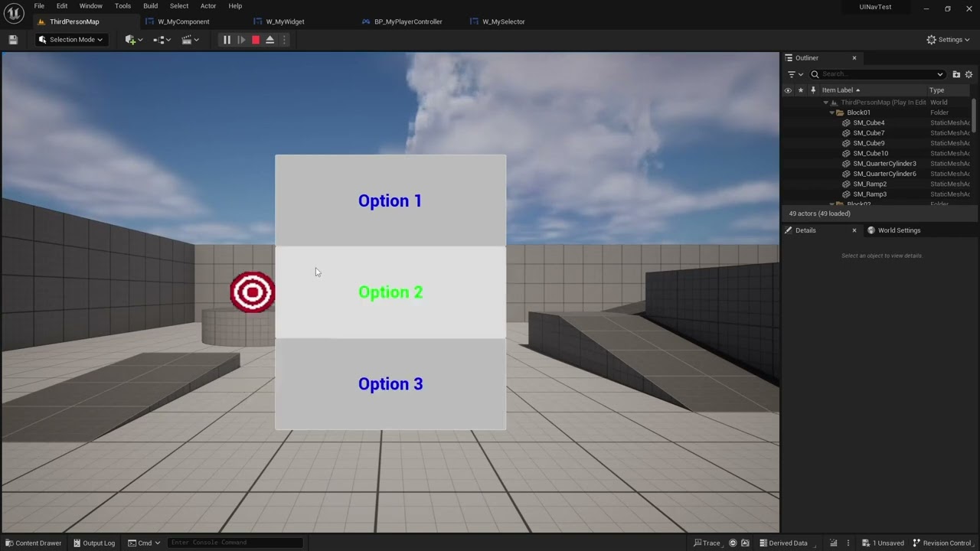The image size is (980, 551).
Task: Switch to the W_MyWidget tab
Action: coord(285,21)
